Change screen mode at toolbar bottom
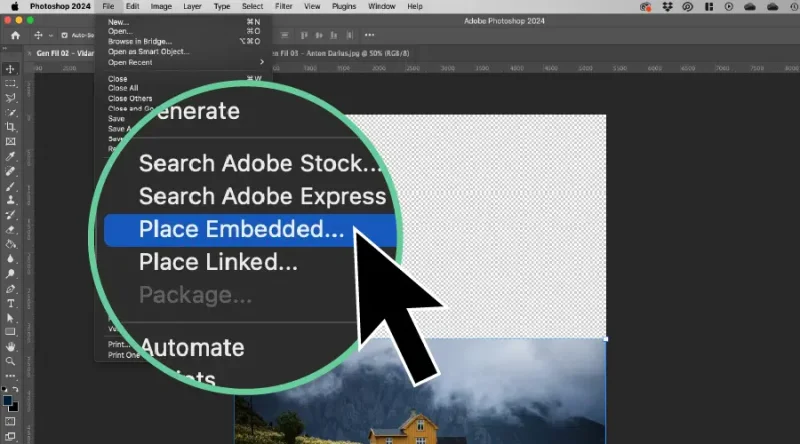Image resolution: width=800 pixels, height=444 pixels. (x=10, y=436)
